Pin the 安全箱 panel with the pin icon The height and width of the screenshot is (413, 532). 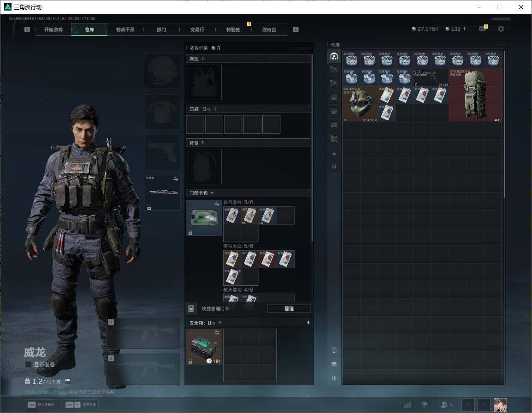pos(308,323)
